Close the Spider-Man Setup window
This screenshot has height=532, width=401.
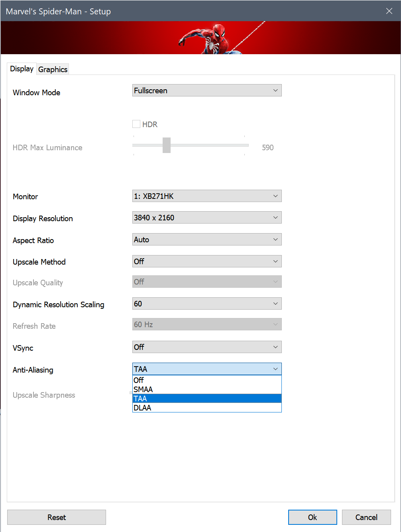[389, 11]
